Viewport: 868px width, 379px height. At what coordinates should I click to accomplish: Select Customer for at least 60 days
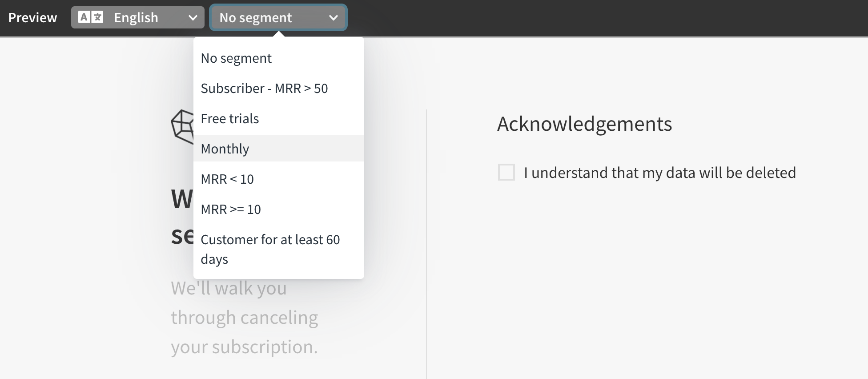[279, 249]
